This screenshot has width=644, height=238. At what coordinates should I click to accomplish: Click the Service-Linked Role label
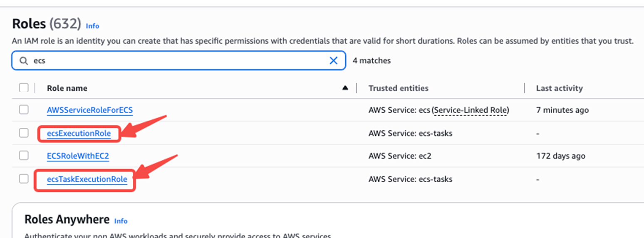coord(471,110)
